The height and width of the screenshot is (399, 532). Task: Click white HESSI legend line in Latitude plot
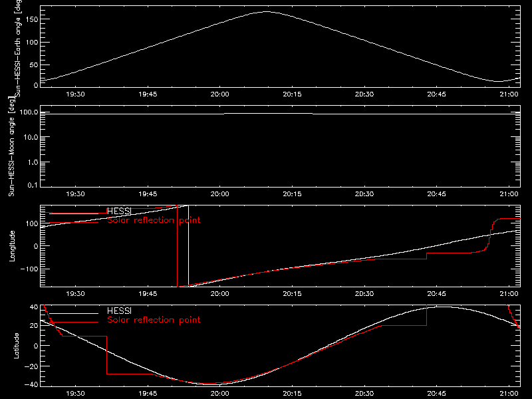point(74,313)
